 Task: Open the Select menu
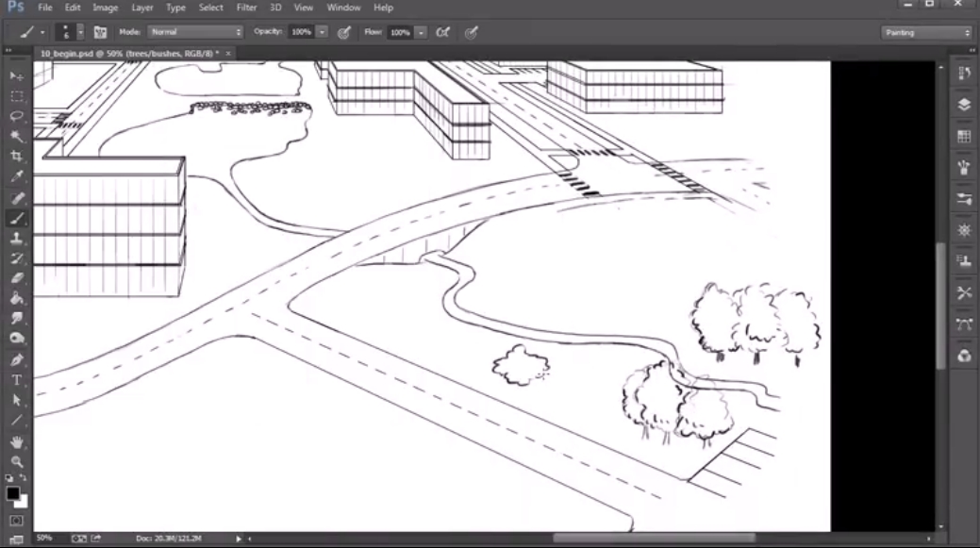pos(210,8)
